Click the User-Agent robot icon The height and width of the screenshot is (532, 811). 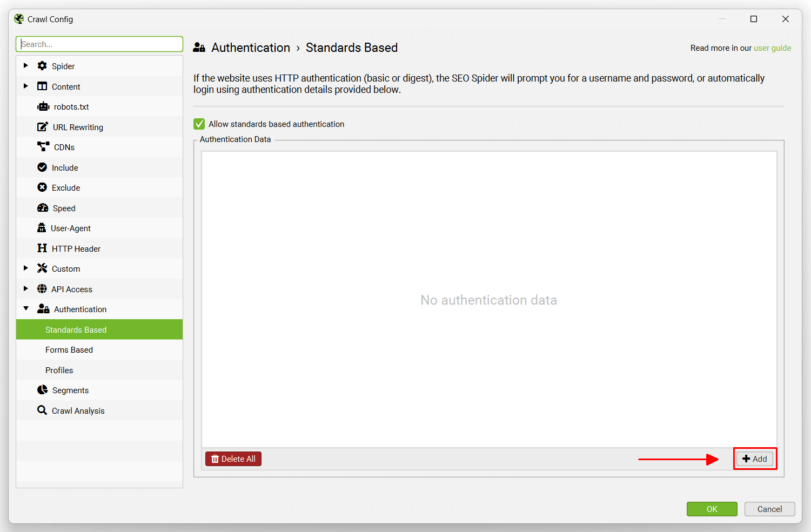pos(42,227)
